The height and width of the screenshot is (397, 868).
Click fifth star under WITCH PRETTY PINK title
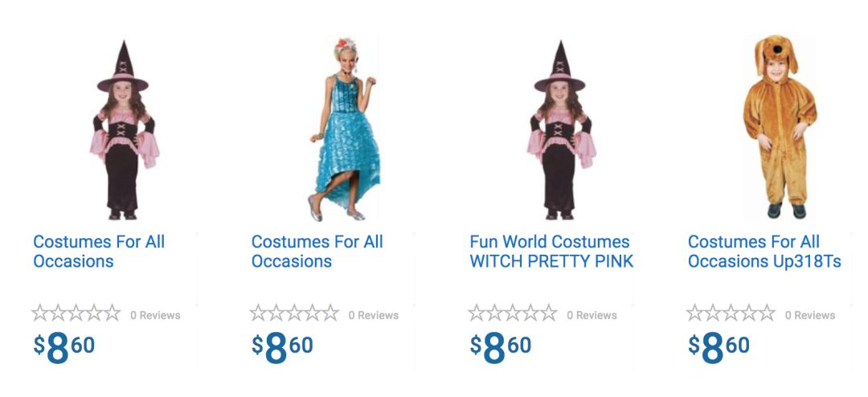point(547,313)
